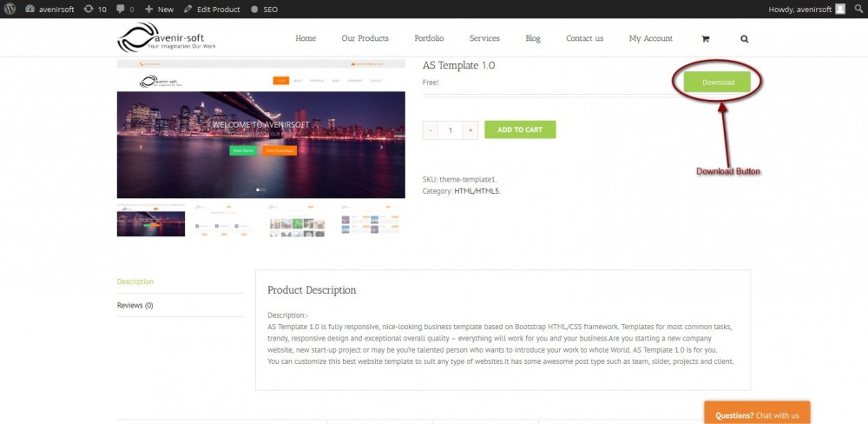
Task: Click ADD TO CART
Action: tap(520, 129)
